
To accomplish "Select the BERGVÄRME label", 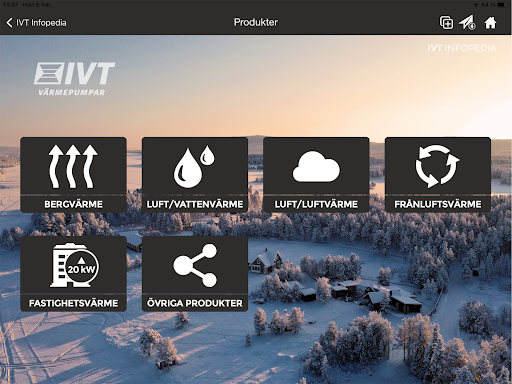I will [73, 204].
